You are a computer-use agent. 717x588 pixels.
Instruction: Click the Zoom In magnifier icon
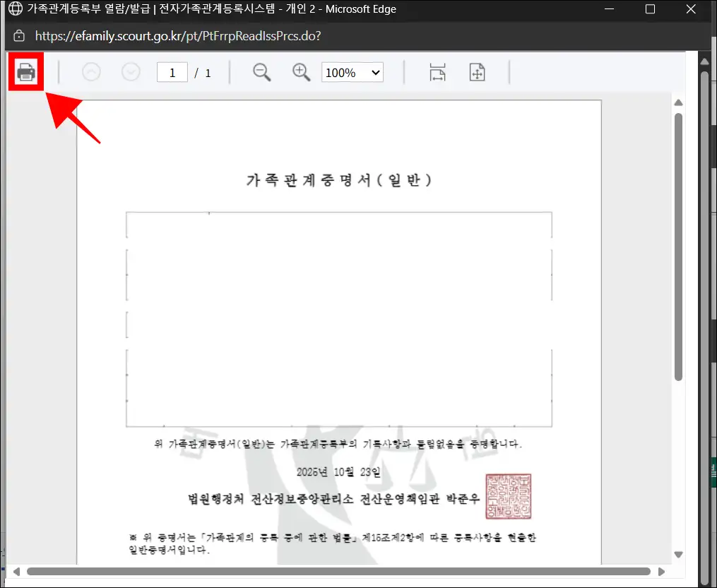tap(301, 71)
